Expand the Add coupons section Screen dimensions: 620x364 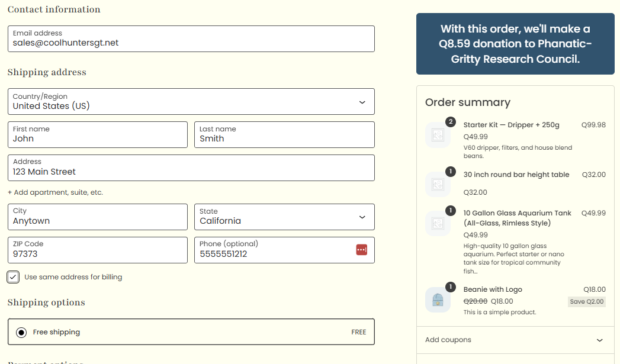(x=515, y=340)
